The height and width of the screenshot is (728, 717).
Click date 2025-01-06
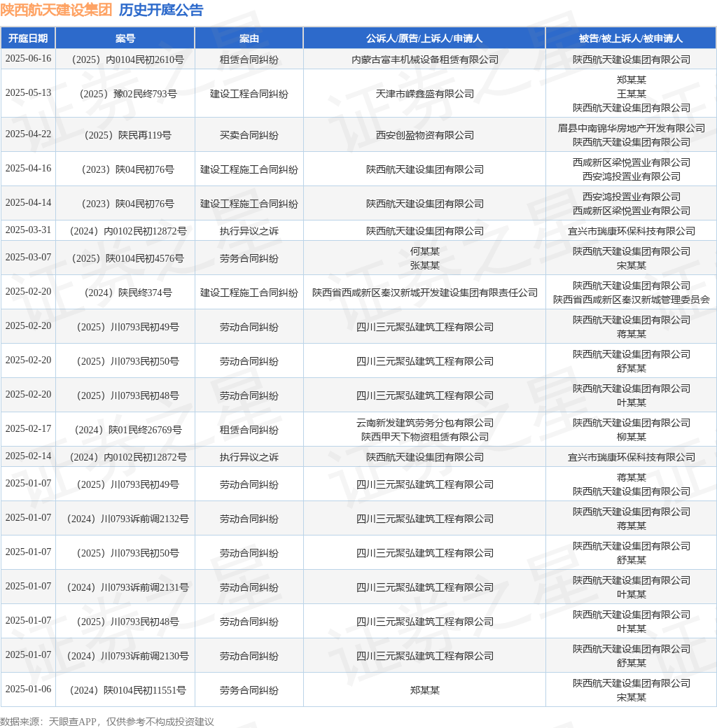(28, 689)
